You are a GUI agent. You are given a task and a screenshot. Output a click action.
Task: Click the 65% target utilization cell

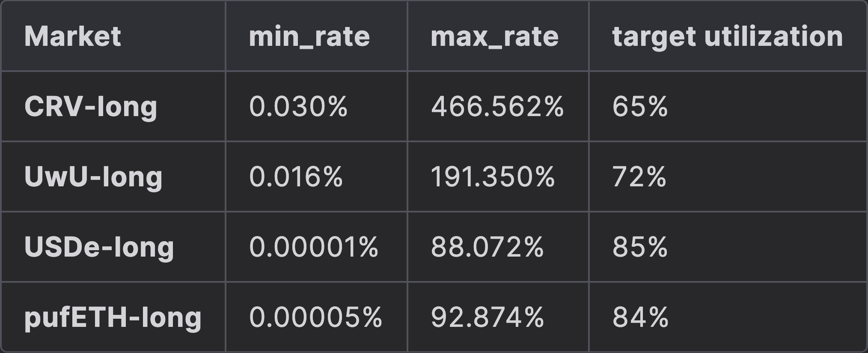(x=640, y=106)
